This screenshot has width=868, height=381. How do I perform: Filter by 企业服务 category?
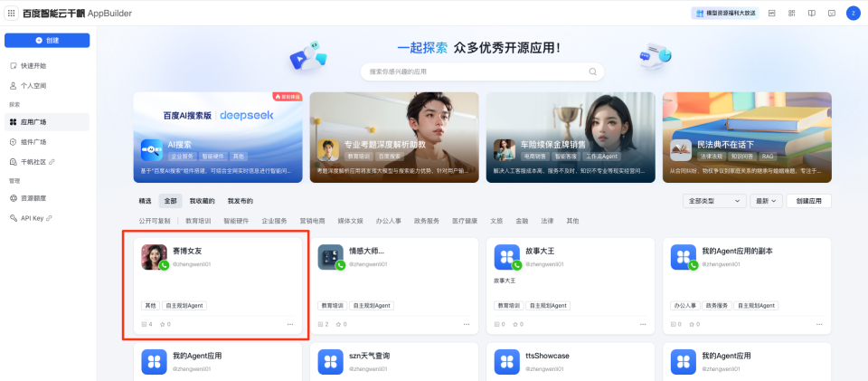click(x=275, y=221)
